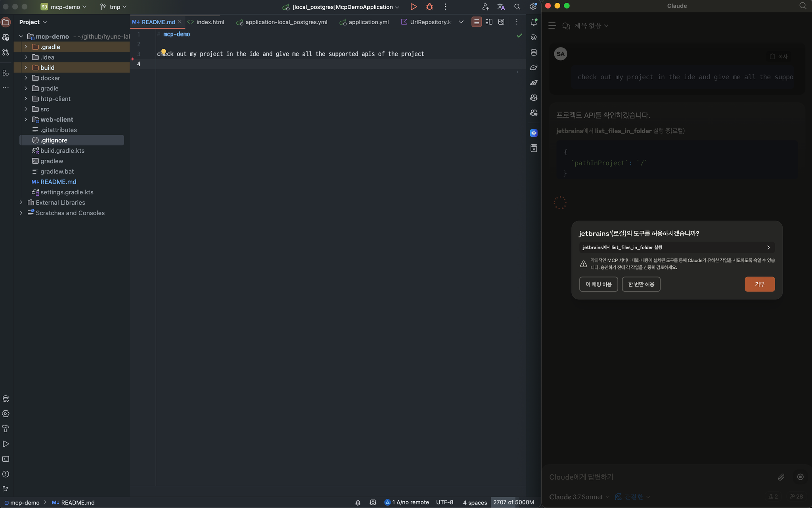This screenshot has width=812, height=508.
Task: Open the Structure tool window
Action: 6,73
